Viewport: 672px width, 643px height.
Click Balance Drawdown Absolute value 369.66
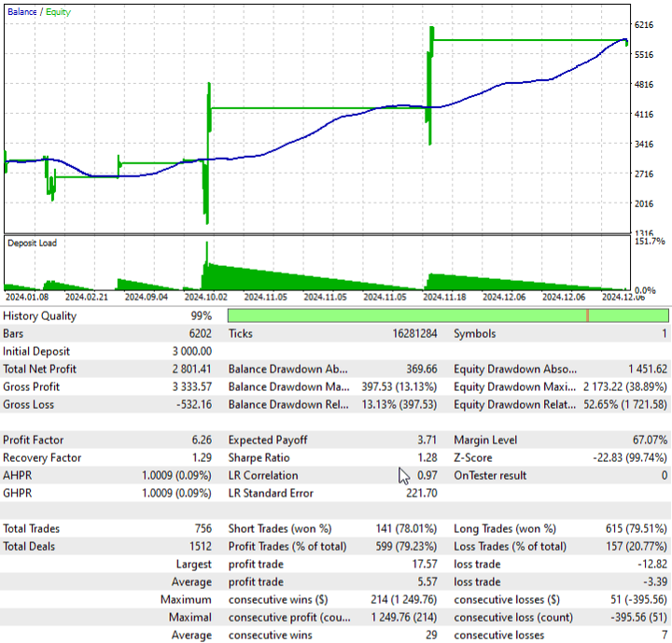pyautogui.click(x=422, y=369)
